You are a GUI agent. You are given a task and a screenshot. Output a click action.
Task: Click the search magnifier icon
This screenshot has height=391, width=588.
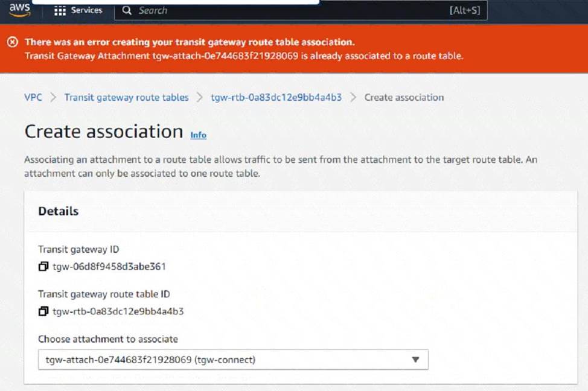127,10
